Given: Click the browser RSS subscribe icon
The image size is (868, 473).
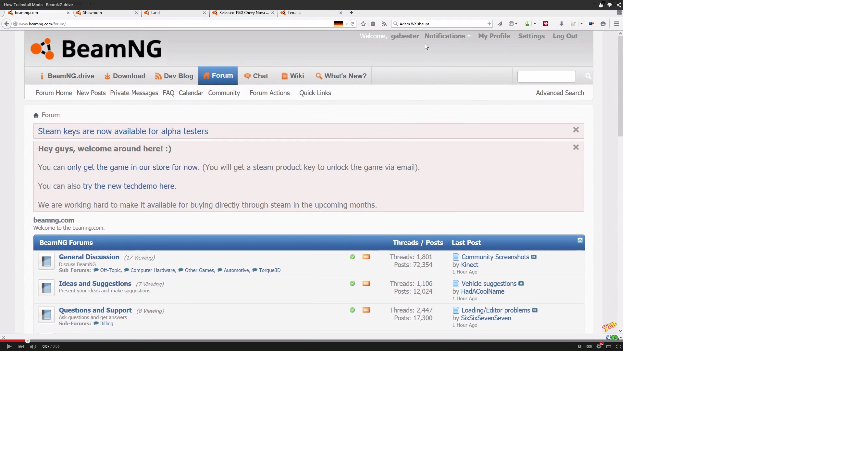Looking at the screenshot, I should click(384, 24).
